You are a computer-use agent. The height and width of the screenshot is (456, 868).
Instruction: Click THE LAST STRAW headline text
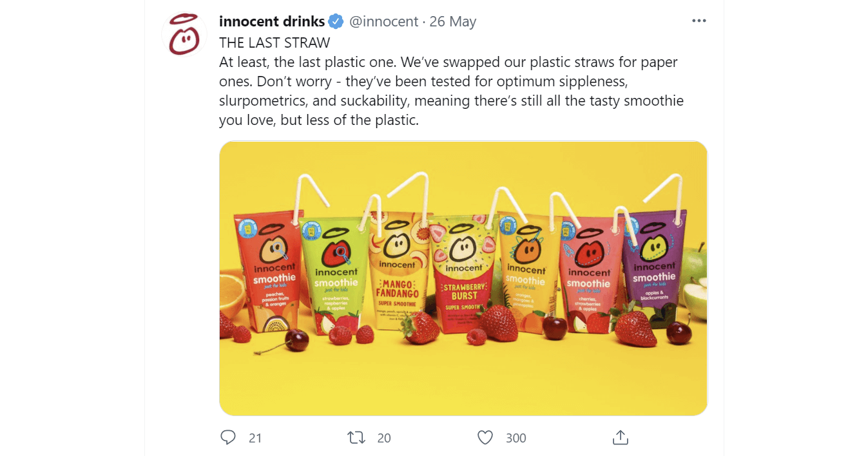tap(275, 43)
